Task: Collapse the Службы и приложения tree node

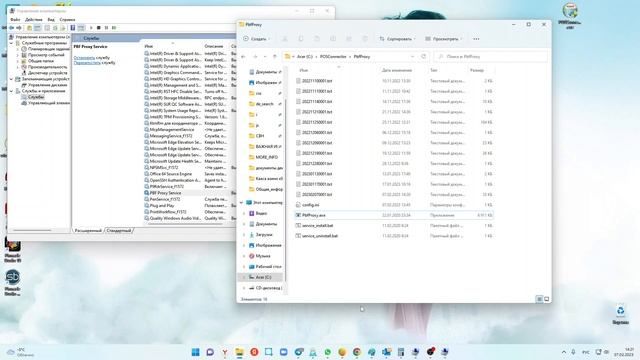Action: 11,91
